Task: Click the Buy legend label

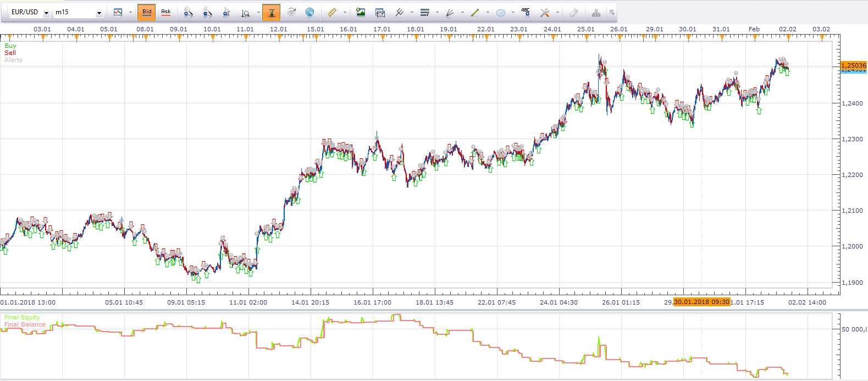Action: 10,46
